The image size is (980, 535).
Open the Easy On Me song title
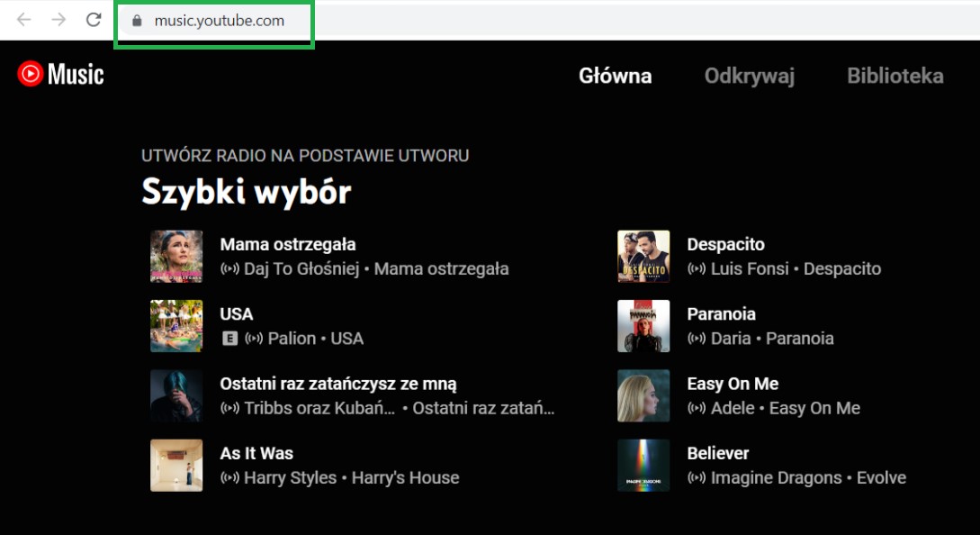[x=733, y=384]
